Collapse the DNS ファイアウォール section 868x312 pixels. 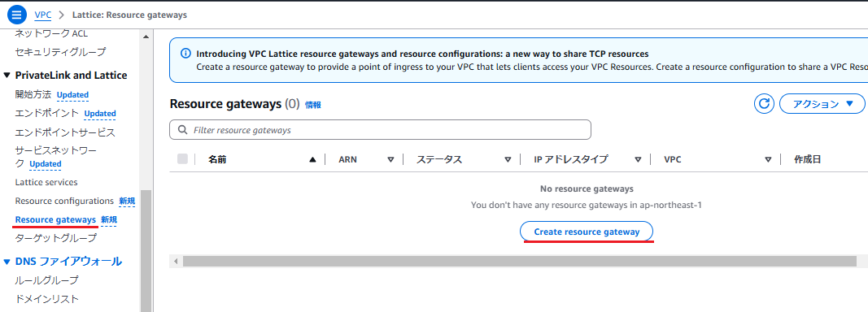pos(7,261)
